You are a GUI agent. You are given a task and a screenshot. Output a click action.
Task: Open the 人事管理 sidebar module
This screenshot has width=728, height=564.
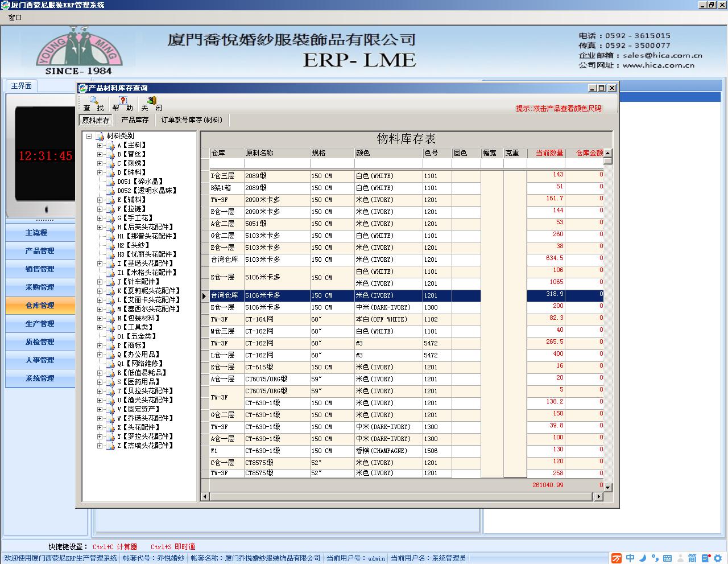[x=40, y=360]
